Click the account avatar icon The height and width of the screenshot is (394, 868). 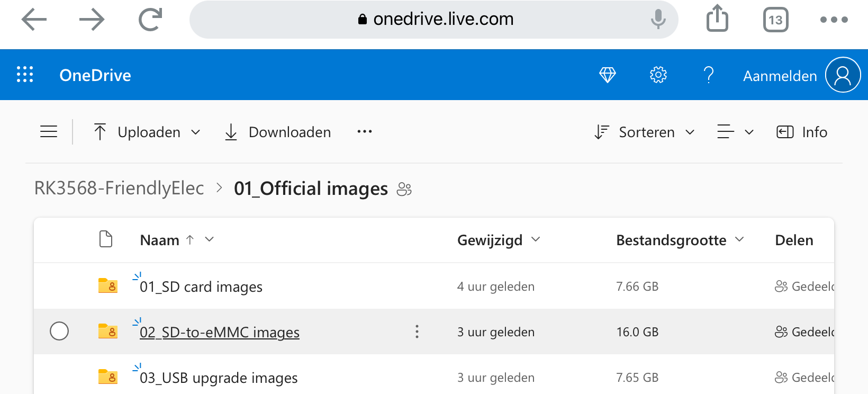(x=842, y=75)
